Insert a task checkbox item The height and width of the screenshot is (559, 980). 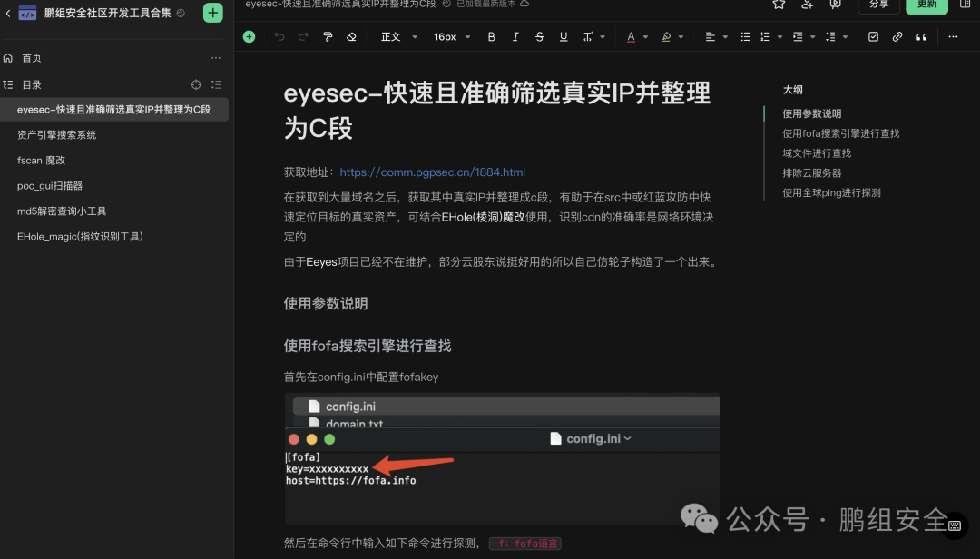pos(873,37)
